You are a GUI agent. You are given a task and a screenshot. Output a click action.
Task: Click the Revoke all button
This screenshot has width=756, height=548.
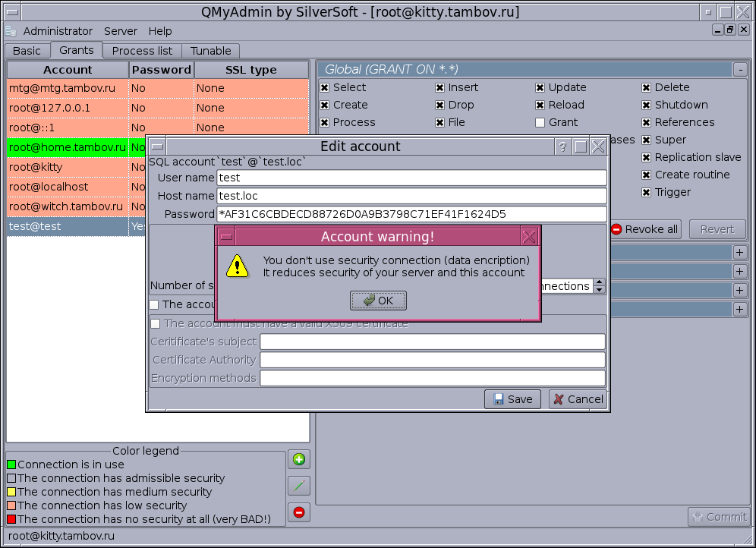pyautogui.click(x=644, y=229)
